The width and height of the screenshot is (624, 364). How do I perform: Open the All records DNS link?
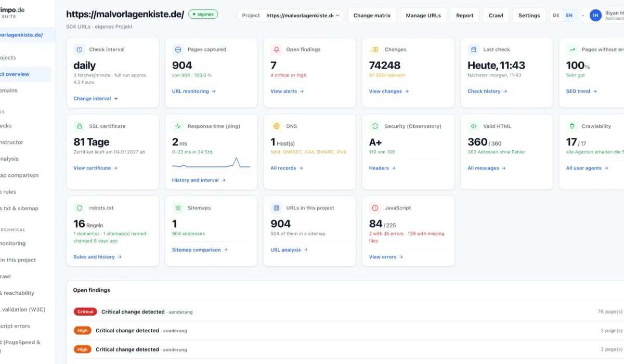[x=287, y=168]
